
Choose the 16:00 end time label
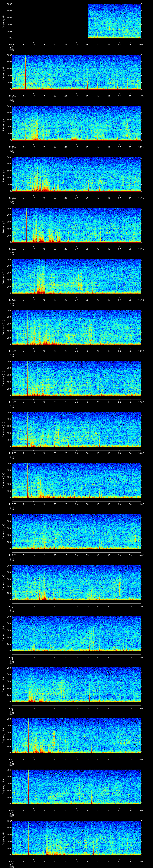click(x=141, y=351)
